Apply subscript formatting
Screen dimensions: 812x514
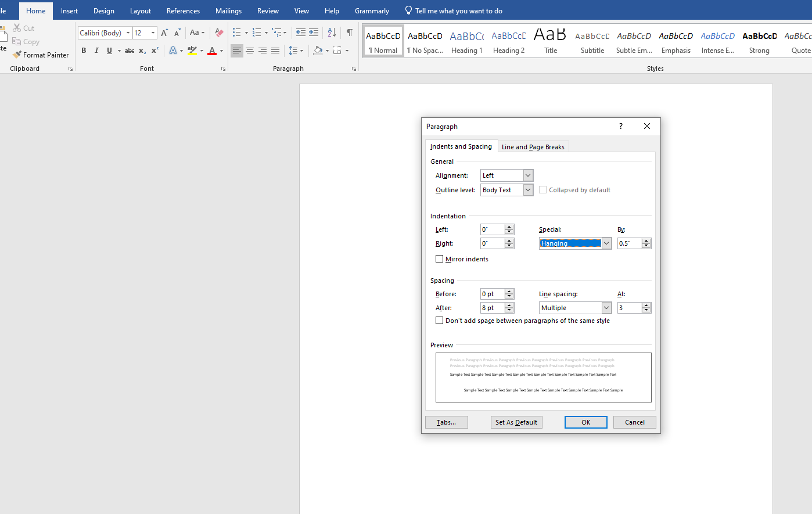(142, 51)
